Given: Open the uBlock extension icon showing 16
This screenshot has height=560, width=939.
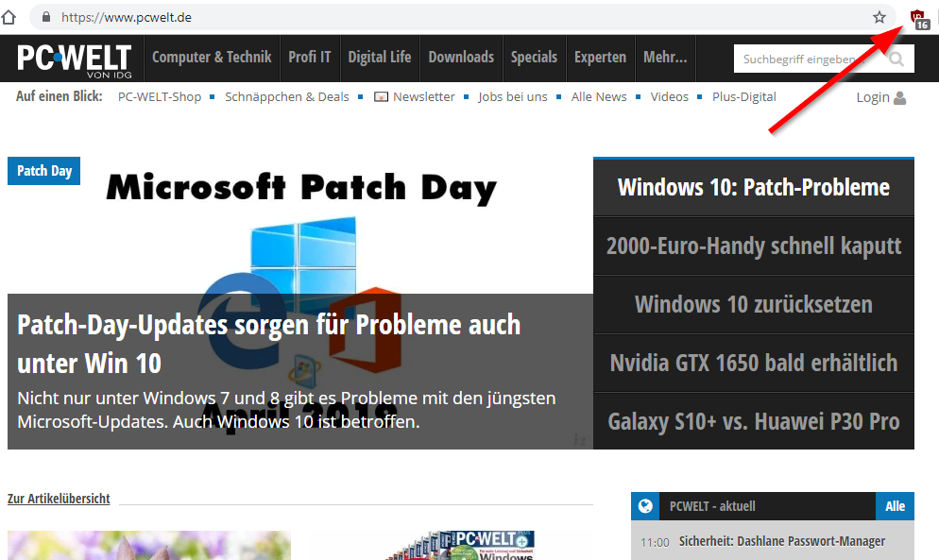Looking at the screenshot, I should 919,19.
